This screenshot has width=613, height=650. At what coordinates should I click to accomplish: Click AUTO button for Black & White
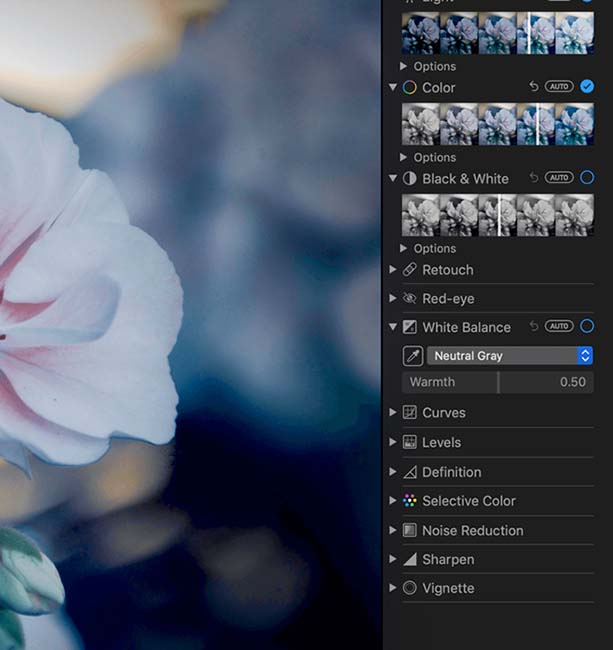tap(559, 178)
